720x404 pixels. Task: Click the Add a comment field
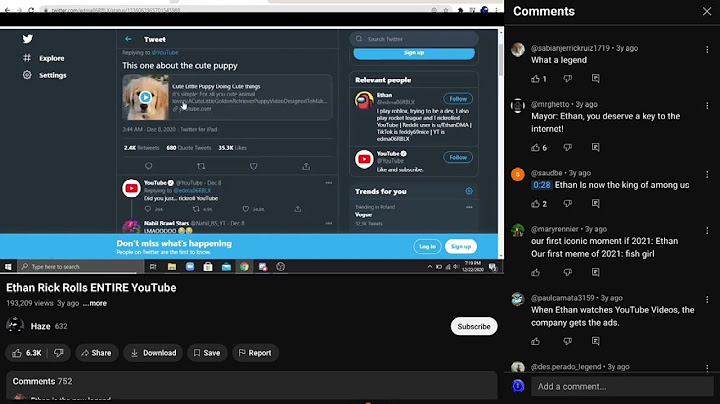622,387
